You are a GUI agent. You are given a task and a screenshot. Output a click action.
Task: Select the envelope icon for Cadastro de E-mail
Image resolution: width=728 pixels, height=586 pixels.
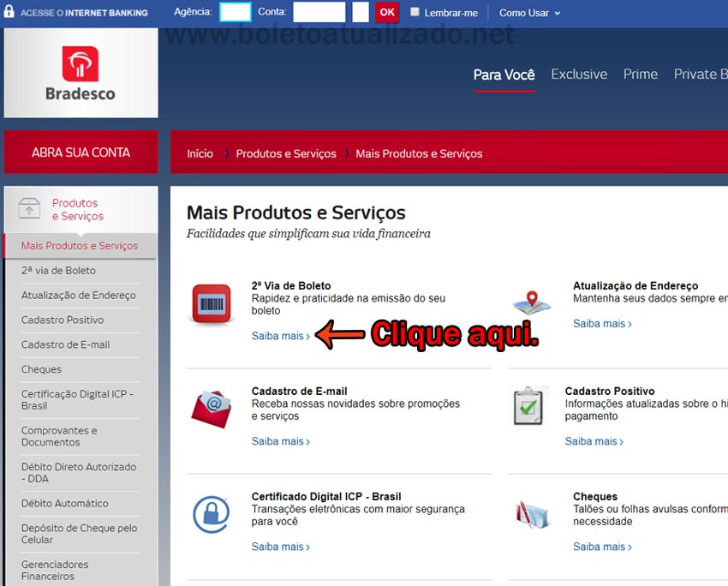click(211, 409)
